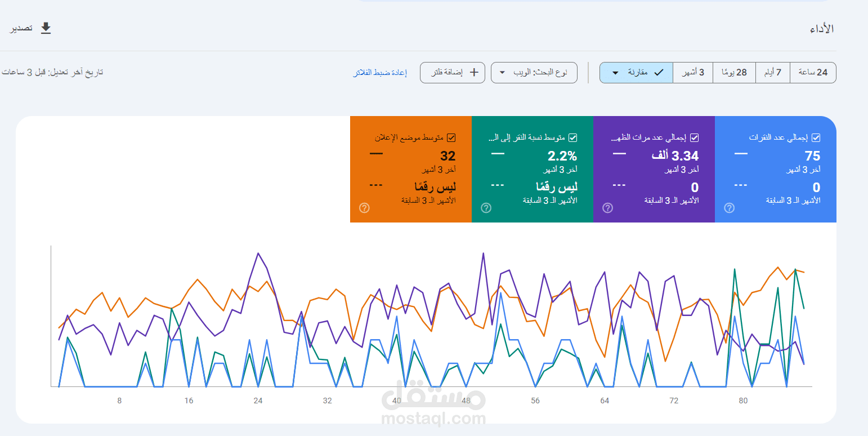Click the export download icon
This screenshot has width=868, height=436.
(x=46, y=28)
